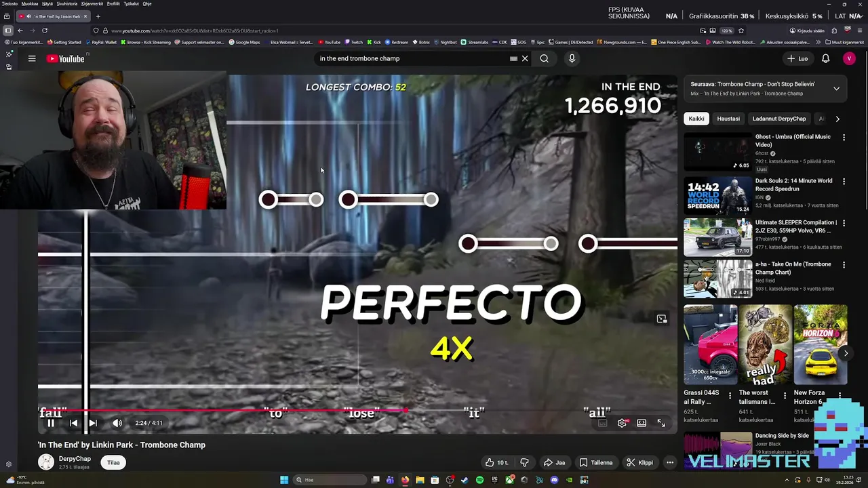
Task: Open more actions below the video
Action: tap(670, 463)
